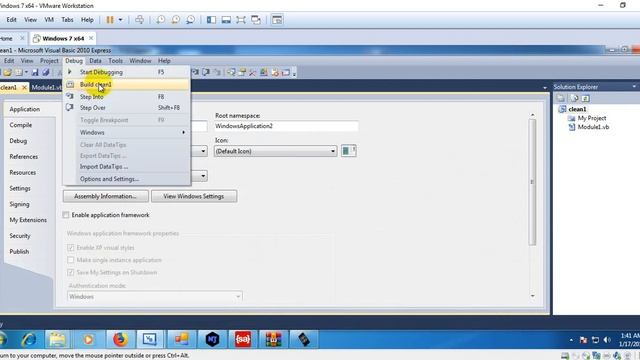640x360 pixels.
Task: Open the dropdown arrow beside VMware pause button
Action: [x=120, y=20]
